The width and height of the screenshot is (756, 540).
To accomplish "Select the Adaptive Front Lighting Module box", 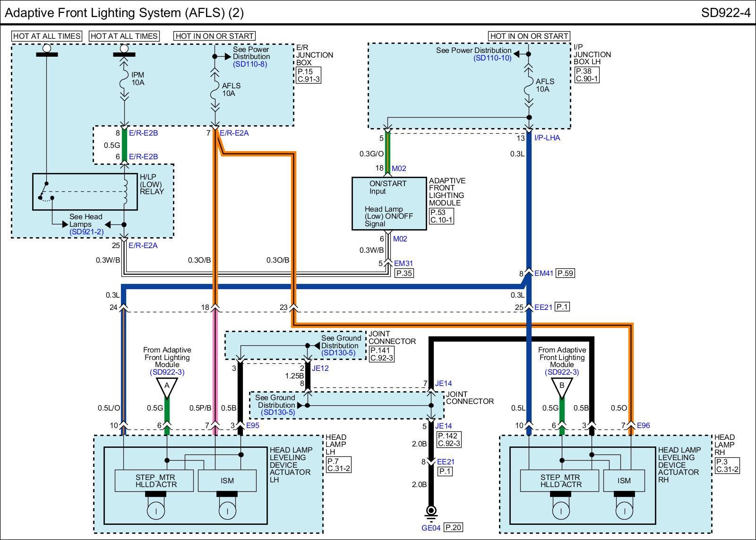I will [389, 204].
